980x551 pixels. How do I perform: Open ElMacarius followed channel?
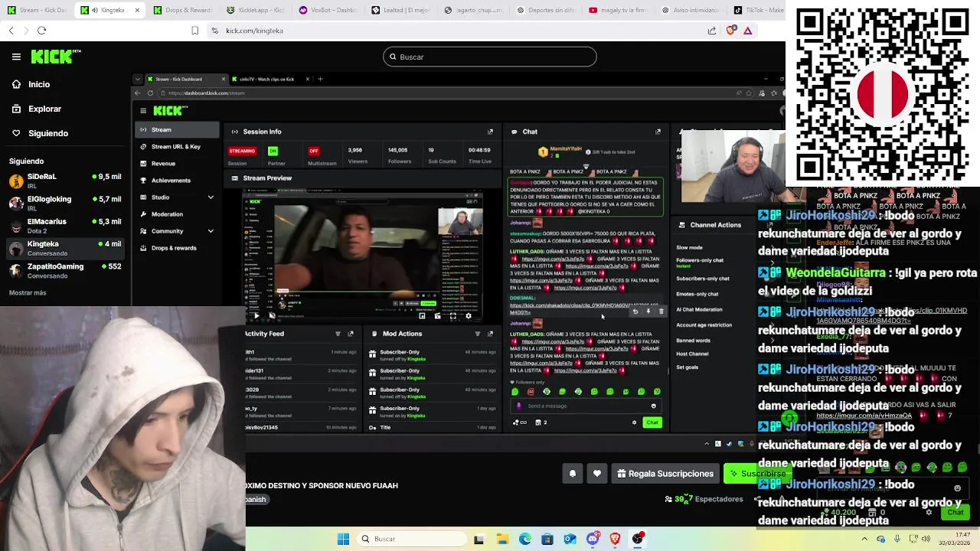pyautogui.click(x=65, y=224)
